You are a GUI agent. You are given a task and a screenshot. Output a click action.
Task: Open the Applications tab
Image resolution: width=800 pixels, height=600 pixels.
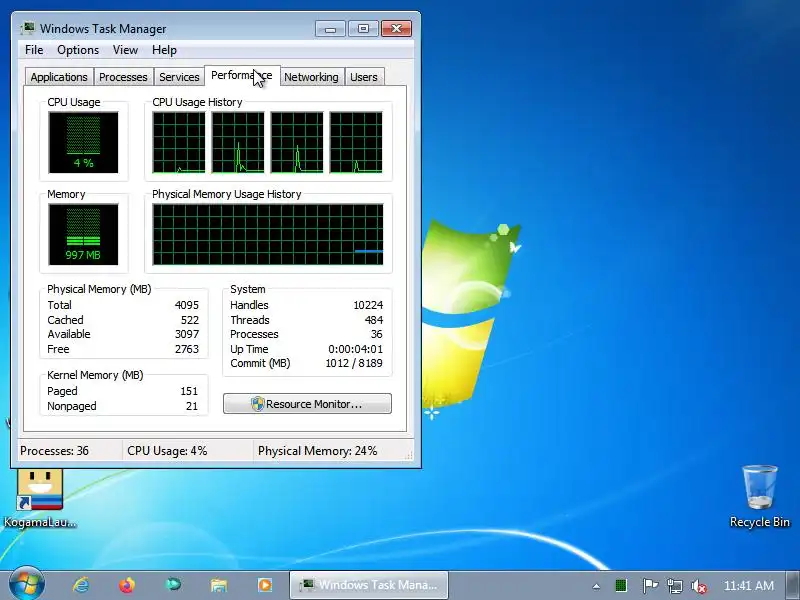(59, 77)
